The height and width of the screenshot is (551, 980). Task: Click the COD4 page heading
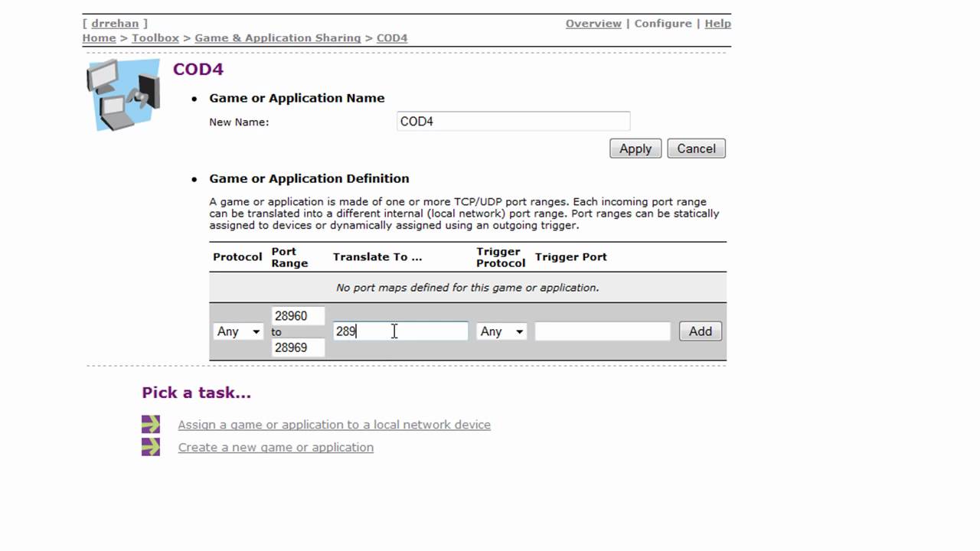(x=198, y=69)
